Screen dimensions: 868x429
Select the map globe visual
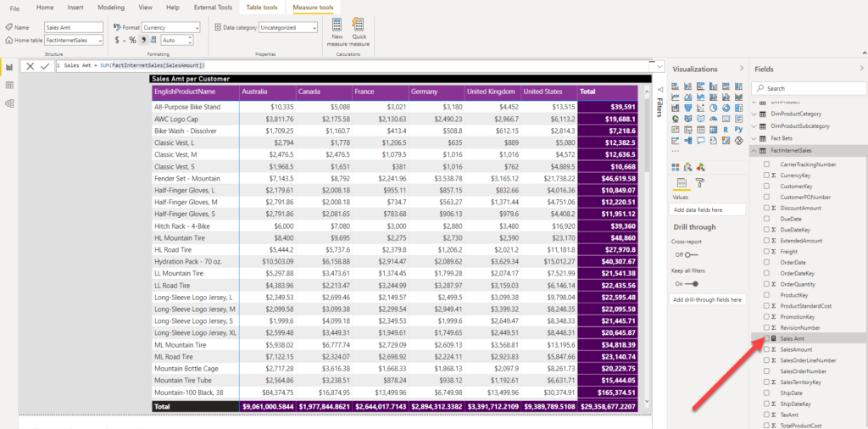pyautogui.click(x=676, y=119)
